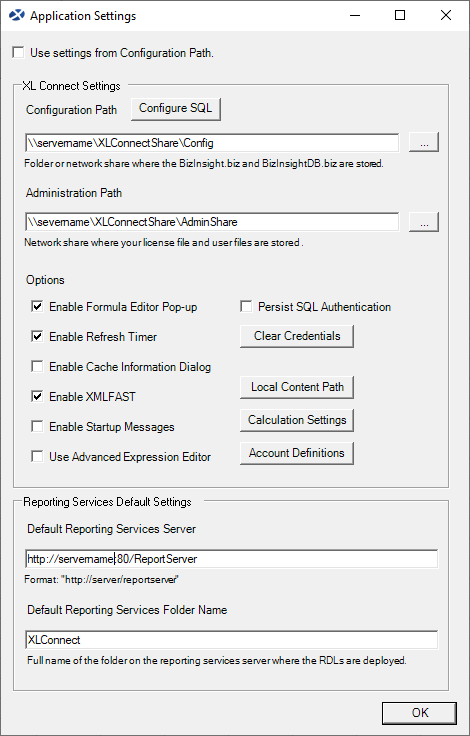
Task: Click the Format "http://server/reportserver" hint
Action: pos(102,580)
